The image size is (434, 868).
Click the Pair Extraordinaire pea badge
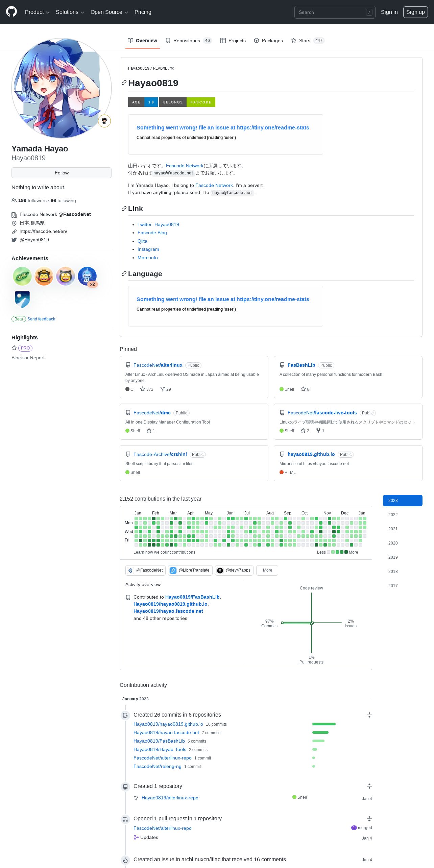(22, 276)
